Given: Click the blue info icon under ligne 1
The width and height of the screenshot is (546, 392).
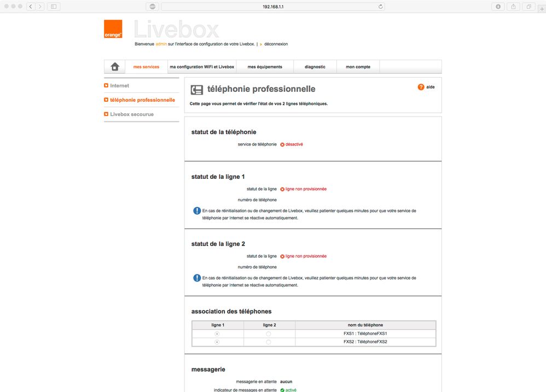Looking at the screenshot, I should pos(197,211).
